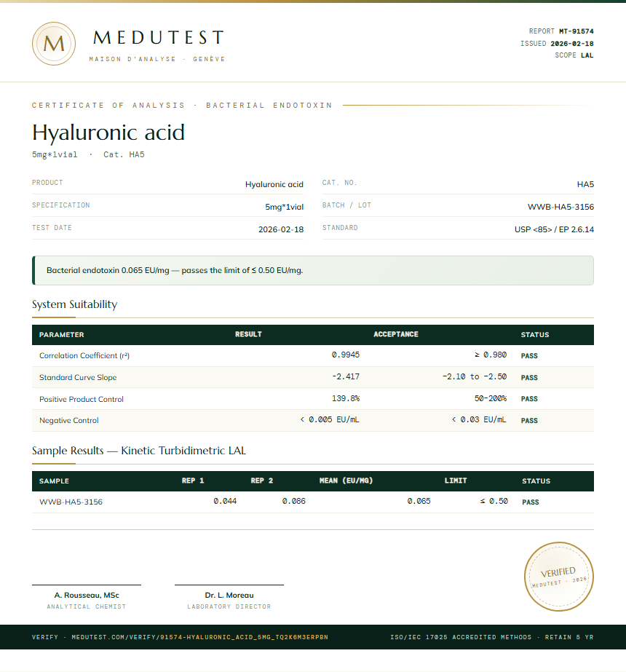Select the result < 0.005 EU/mL

click(x=330, y=419)
